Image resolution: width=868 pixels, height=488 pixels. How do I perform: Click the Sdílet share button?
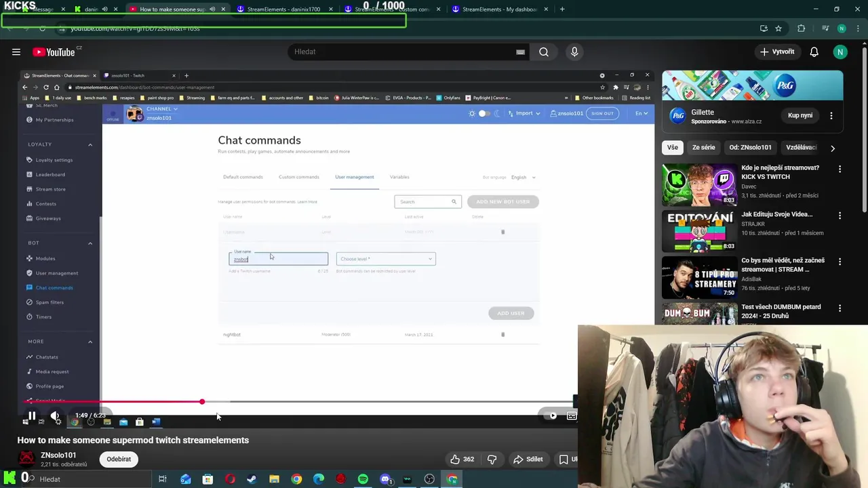click(x=528, y=459)
